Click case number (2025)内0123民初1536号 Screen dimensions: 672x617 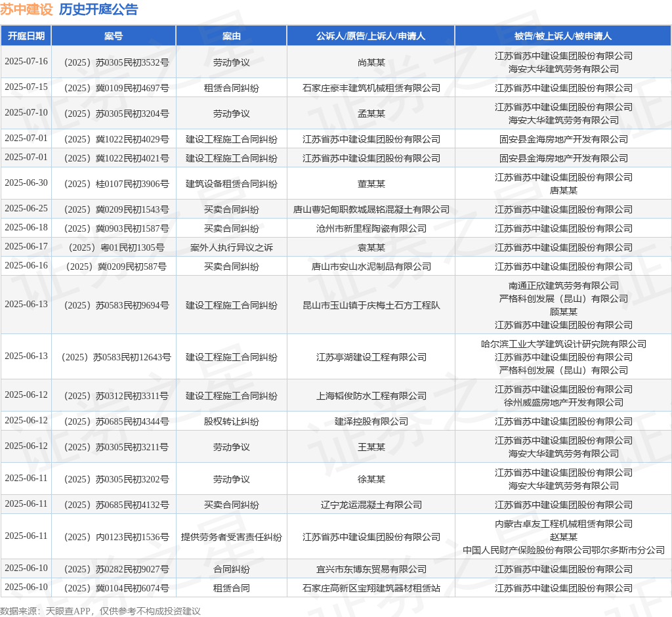click(x=116, y=537)
